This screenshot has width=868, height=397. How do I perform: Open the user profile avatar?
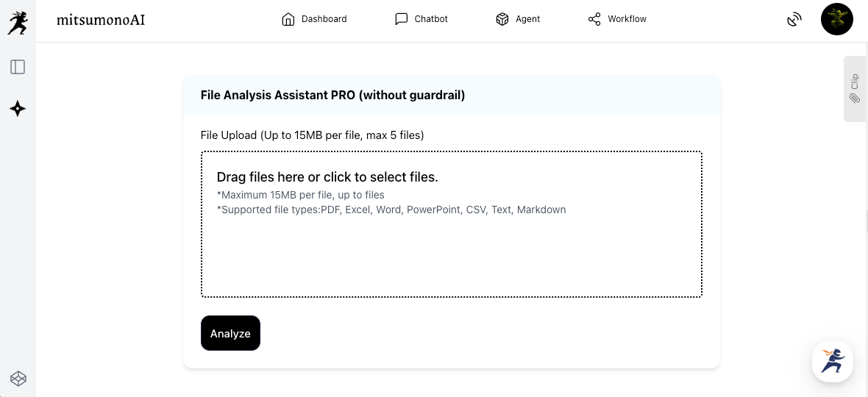point(836,20)
